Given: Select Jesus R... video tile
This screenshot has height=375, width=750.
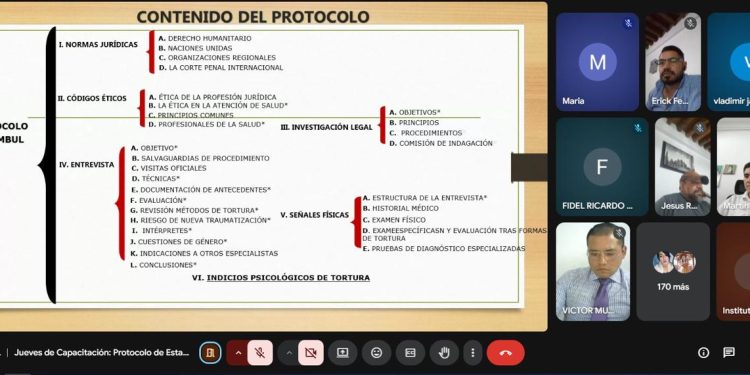Looking at the screenshot, I should coord(683,167).
